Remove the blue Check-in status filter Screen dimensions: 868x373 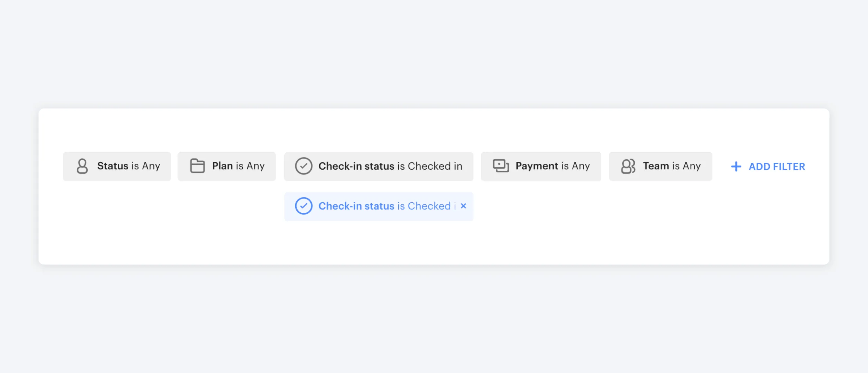(463, 206)
